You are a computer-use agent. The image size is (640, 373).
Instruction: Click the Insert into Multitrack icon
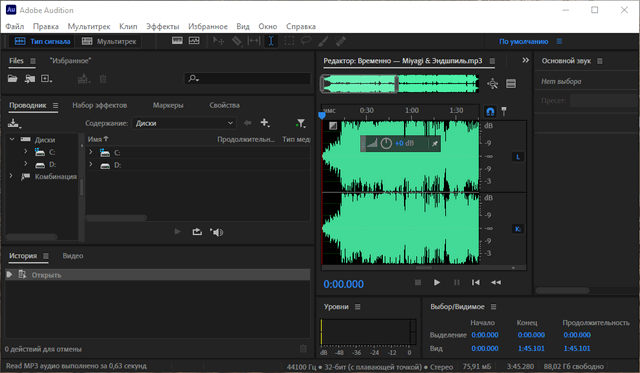(x=84, y=79)
